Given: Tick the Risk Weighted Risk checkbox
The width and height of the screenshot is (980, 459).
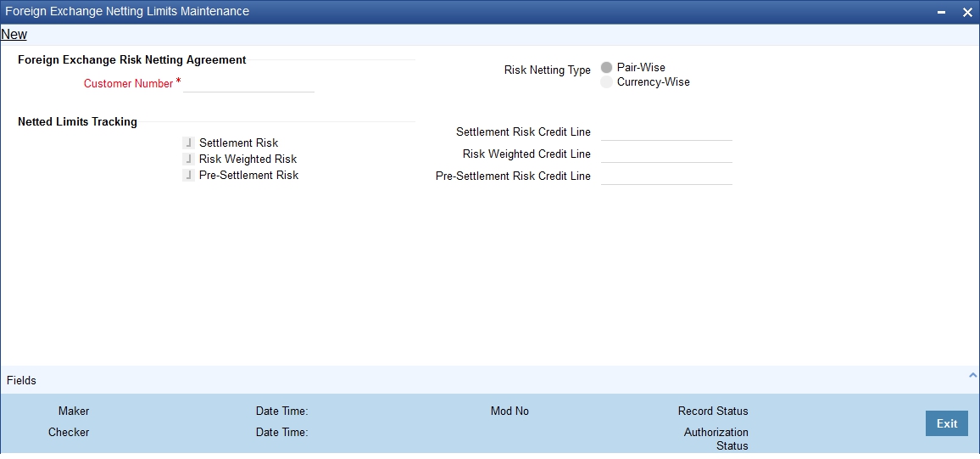Looking at the screenshot, I should [x=189, y=160].
